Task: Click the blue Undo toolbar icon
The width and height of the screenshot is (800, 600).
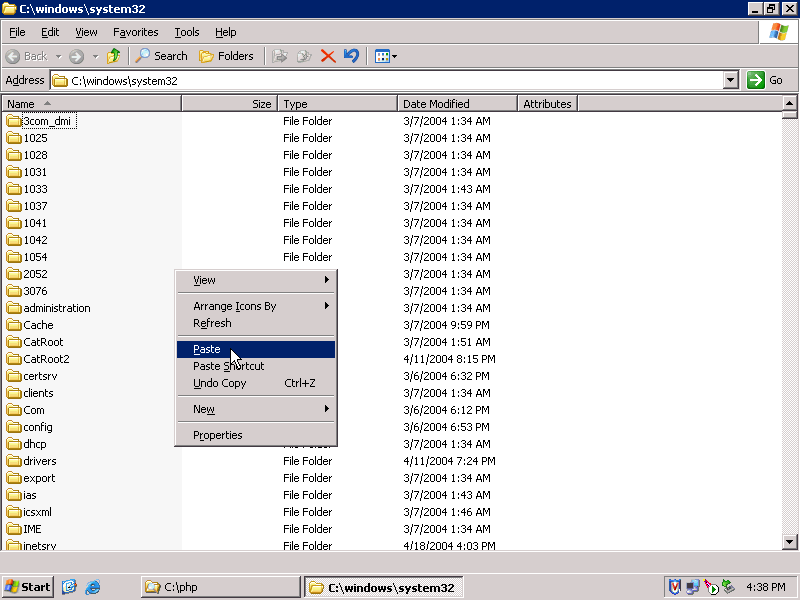Action: [351, 56]
